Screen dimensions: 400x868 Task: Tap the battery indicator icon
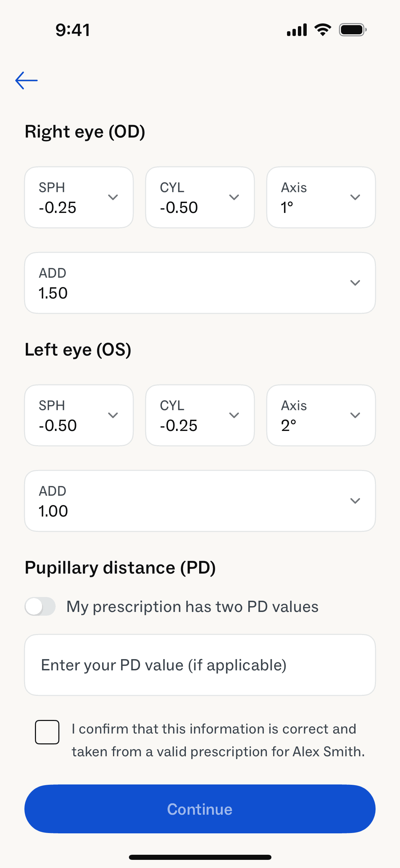353,30
